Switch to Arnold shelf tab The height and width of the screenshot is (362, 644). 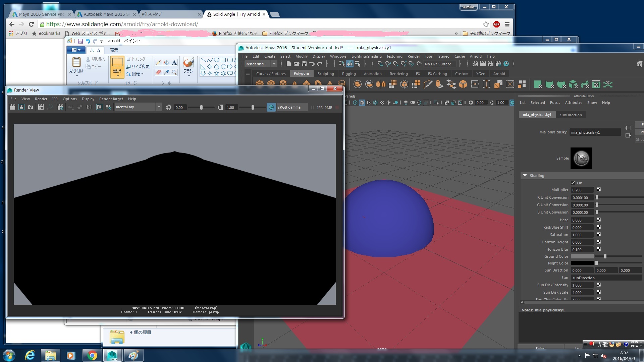click(x=499, y=74)
